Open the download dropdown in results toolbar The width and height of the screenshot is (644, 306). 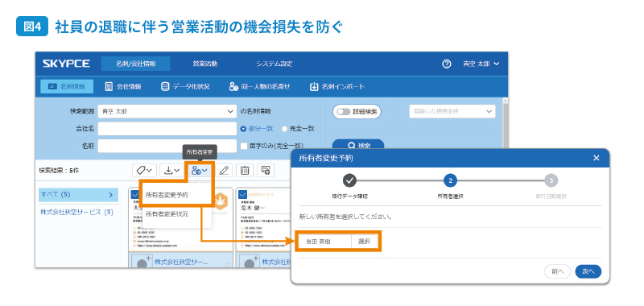click(x=171, y=171)
